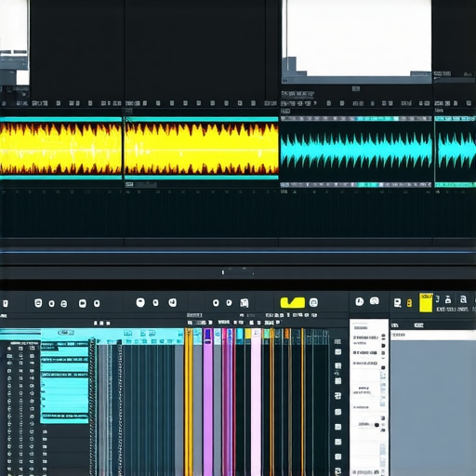Select the leftmost orange track column
The image size is (476, 476).
[x=189, y=403]
